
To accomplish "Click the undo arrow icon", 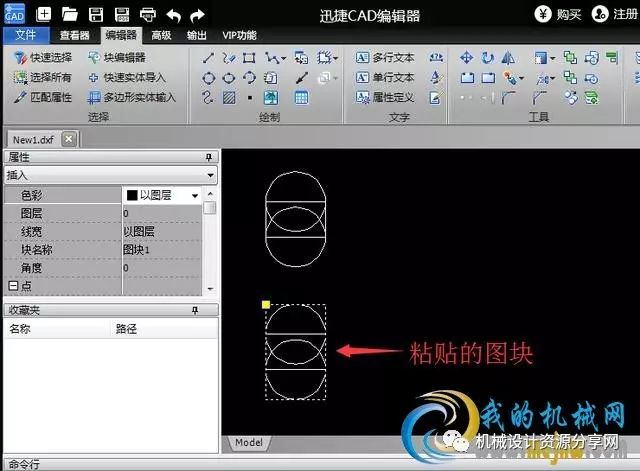I will click(x=173, y=14).
